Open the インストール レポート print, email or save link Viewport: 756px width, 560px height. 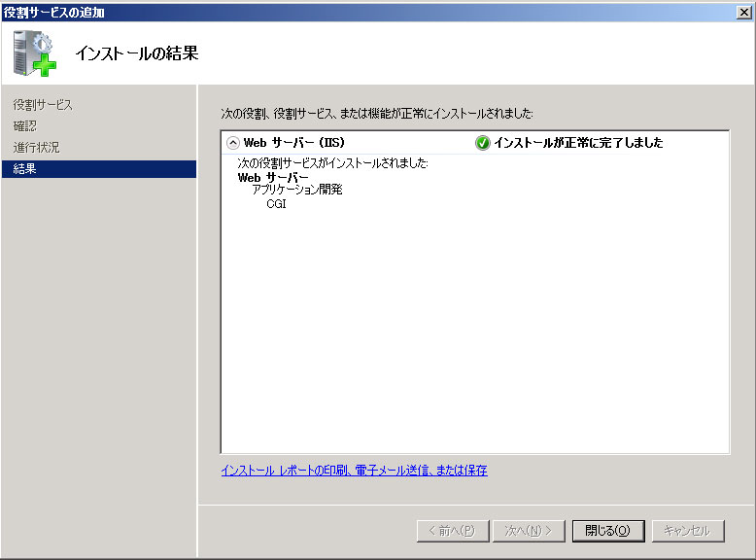point(354,471)
